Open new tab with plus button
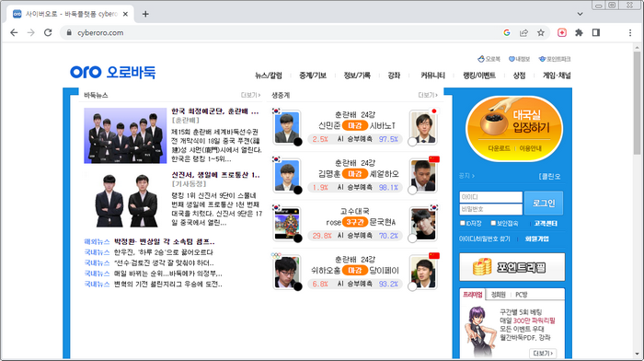Image resolution: width=644 pixels, height=361 pixels. click(x=145, y=14)
